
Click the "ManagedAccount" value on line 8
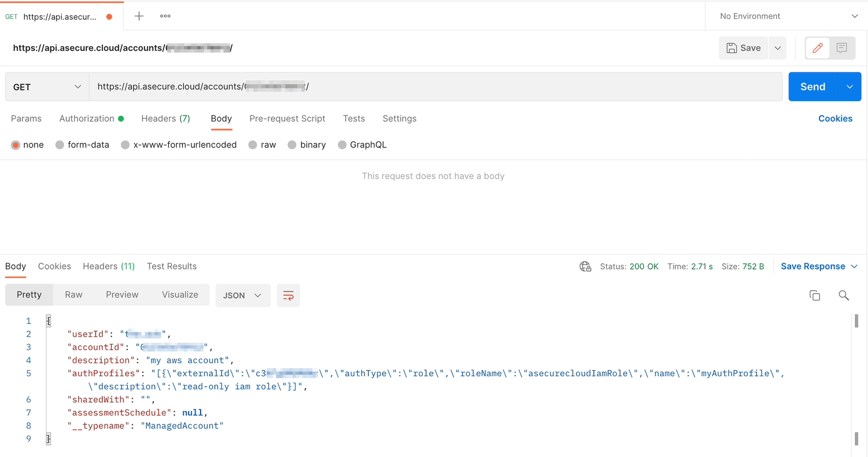182,426
